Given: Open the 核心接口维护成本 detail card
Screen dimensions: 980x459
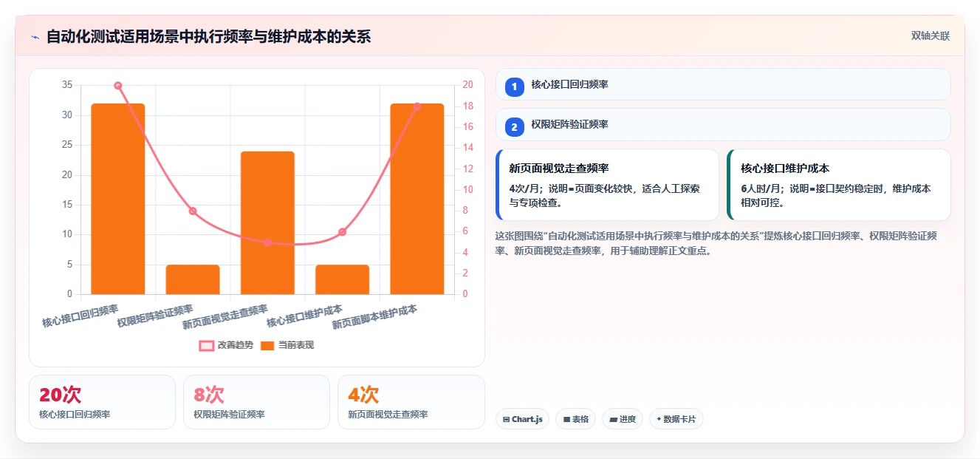Looking at the screenshot, I should tap(839, 185).
